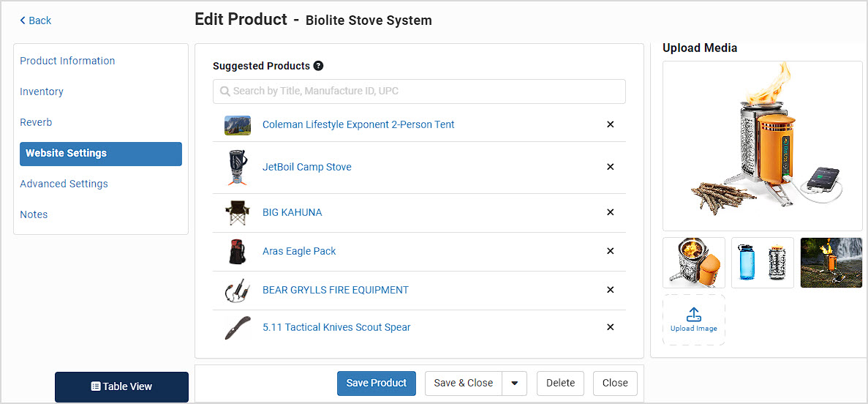Remove BIG KAHUNA suggested product

[611, 212]
